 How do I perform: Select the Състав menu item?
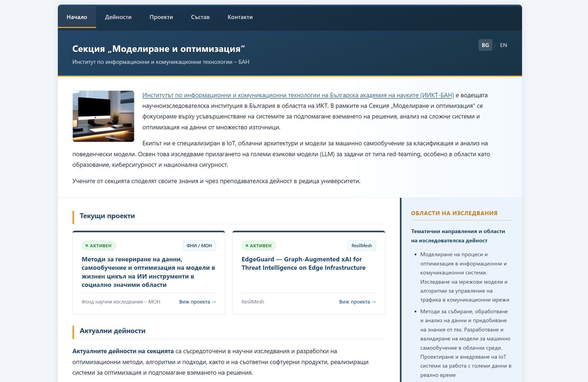[200, 17]
